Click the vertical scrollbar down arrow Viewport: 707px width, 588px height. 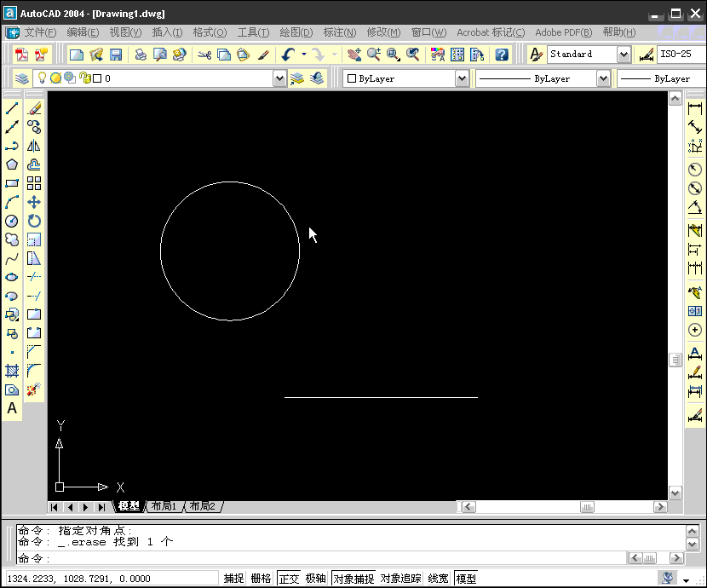[675, 493]
